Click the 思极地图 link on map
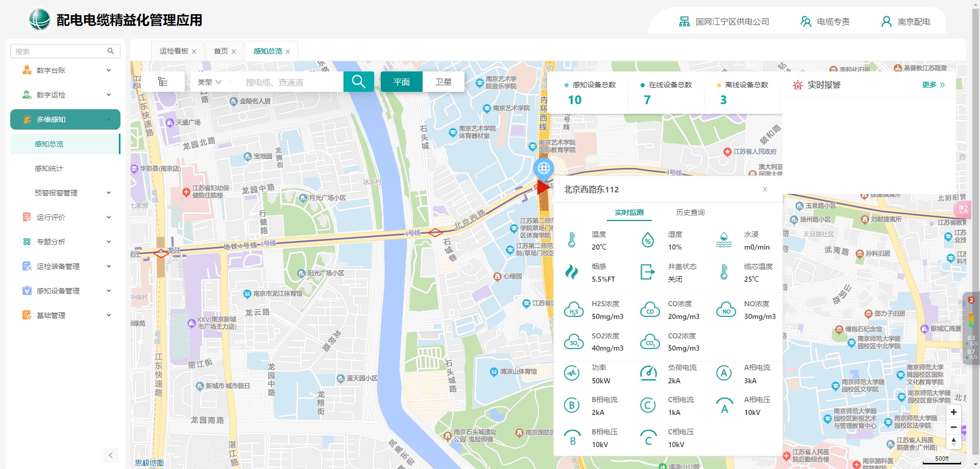The image size is (980, 469). 149,463
